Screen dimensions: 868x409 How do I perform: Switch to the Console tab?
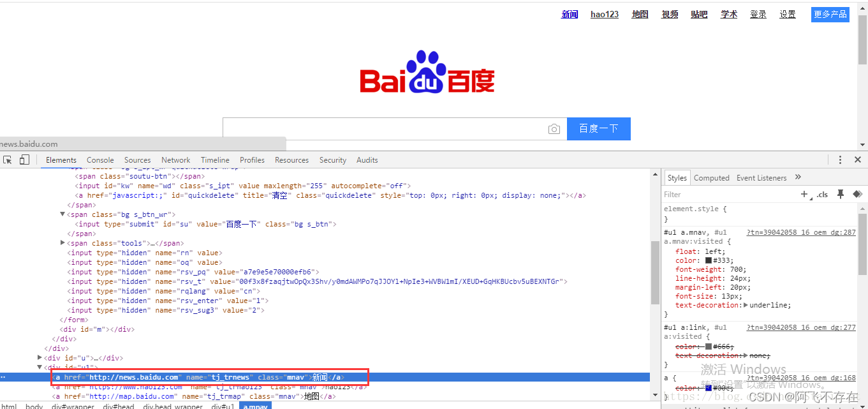[100, 160]
